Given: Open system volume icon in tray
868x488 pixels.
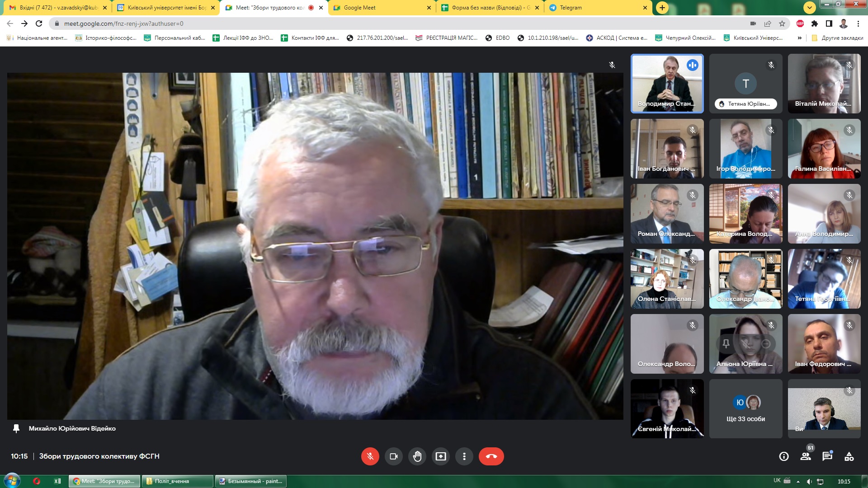Looking at the screenshot, I should pyautogui.click(x=809, y=481).
